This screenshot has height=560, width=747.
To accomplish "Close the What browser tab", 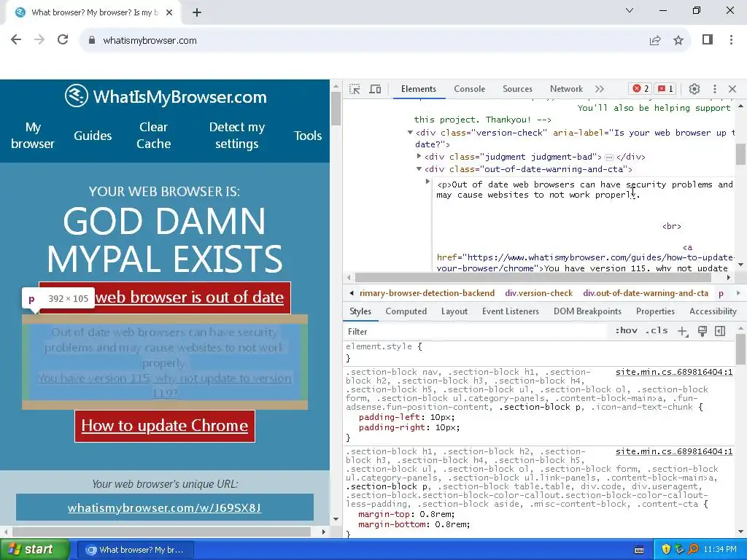I will (x=169, y=12).
